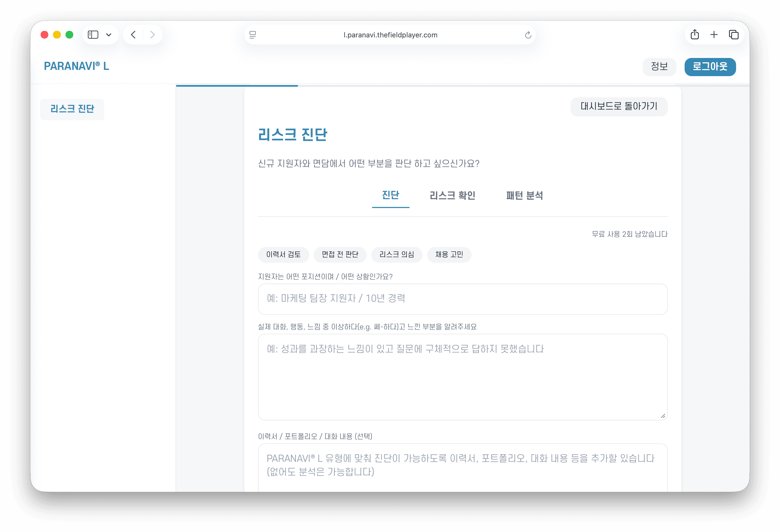The height and width of the screenshot is (532, 780).
Task: Open the sidebar options chevron dropdown
Action: pos(108,34)
